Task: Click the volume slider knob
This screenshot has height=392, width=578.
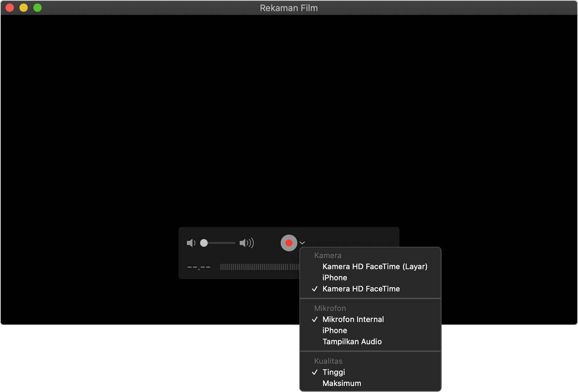Action: (x=204, y=243)
